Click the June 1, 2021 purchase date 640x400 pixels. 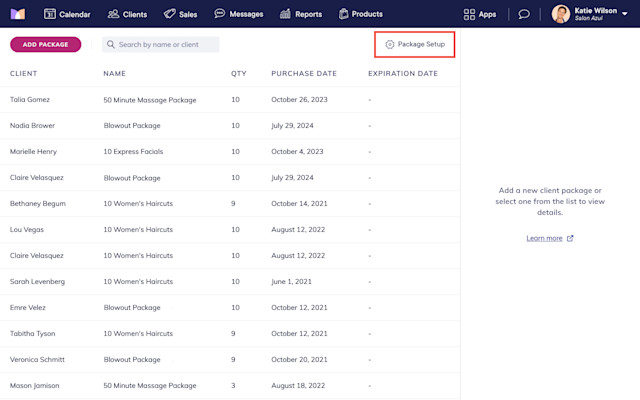pyautogui.click(x=291, y=282)
